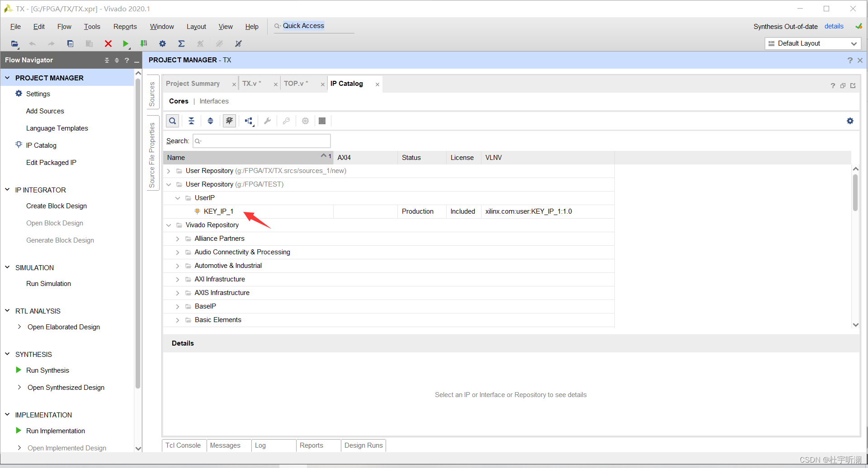Screen dimensions: 868x468
Task: Open the group-by options icon in IP Catalog
Action: (249, 121)
